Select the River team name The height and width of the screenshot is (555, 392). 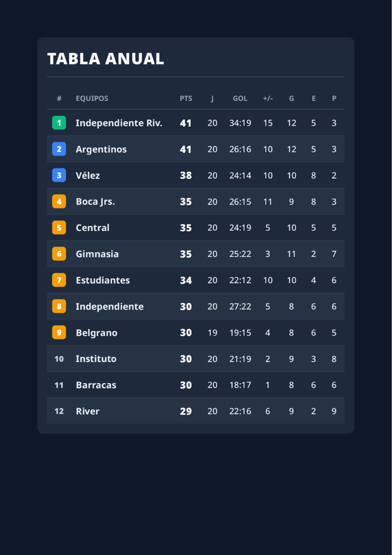pyautogui.click(x=88, y=411)
